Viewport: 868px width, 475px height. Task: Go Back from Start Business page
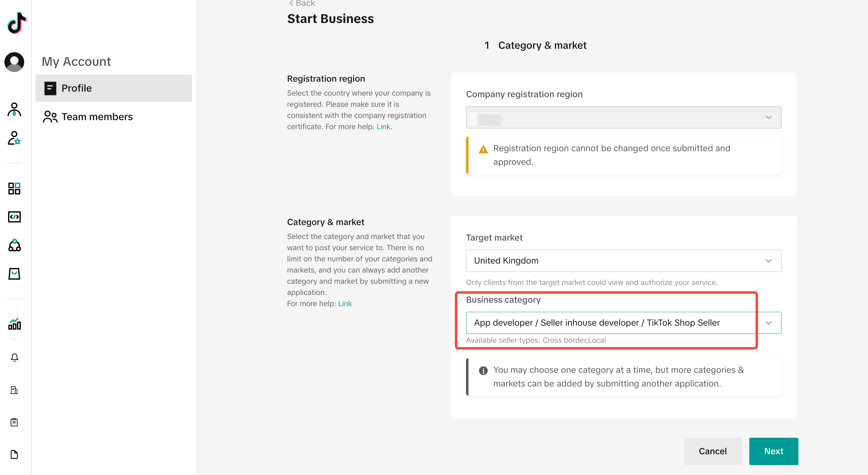pyautogui.click(x=302, y=3)
